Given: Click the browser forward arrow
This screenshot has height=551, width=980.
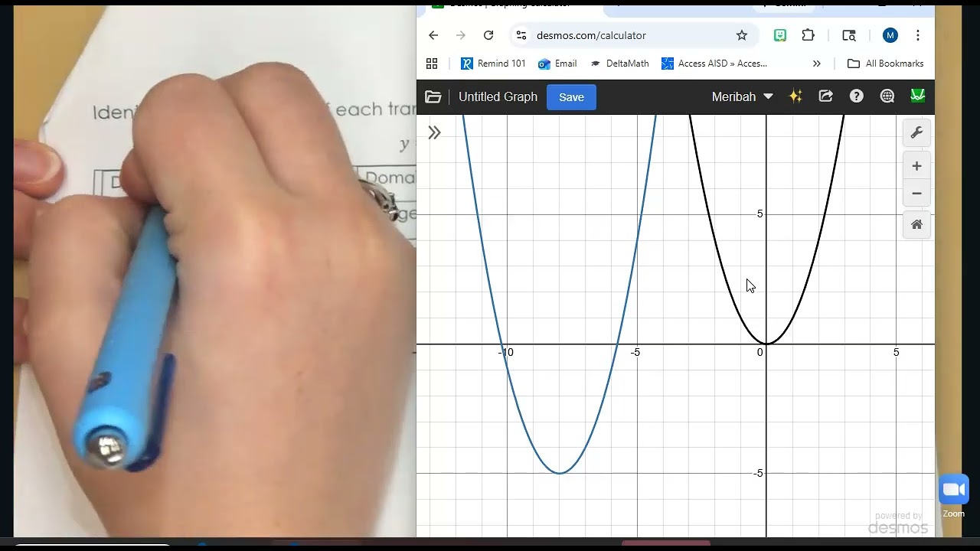Looking at the screenshot, I should point(461,35).
